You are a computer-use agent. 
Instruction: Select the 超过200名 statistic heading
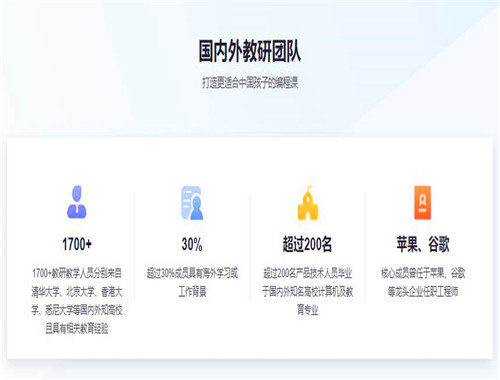pos(307,244)
